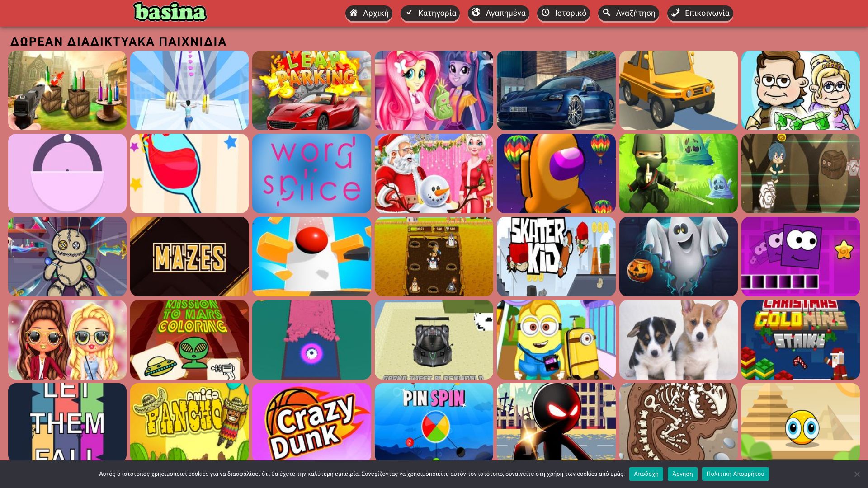The image size is (868, 488).
Task: Open the pink circle ball game thumbnail
Action: click(67, 174)
